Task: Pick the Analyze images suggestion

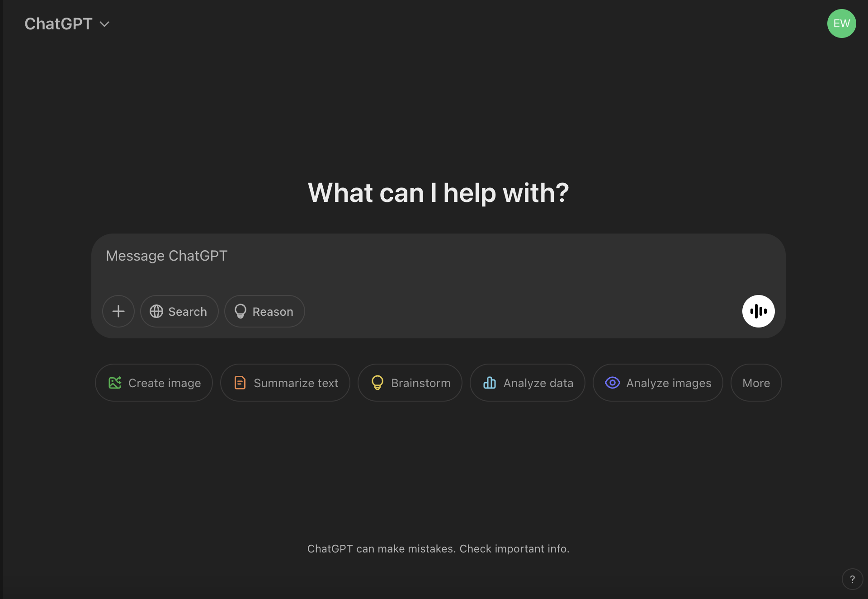Action: tap(658, 383)
